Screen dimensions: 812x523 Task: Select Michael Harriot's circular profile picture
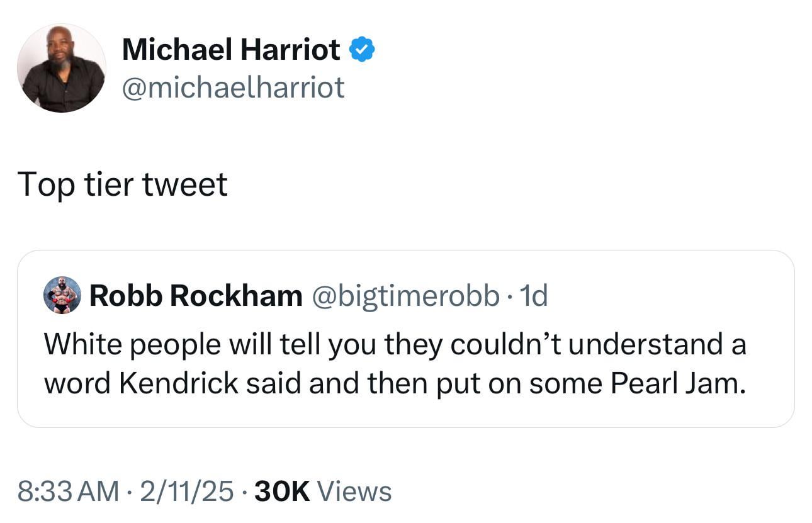[x=61, y=67]
